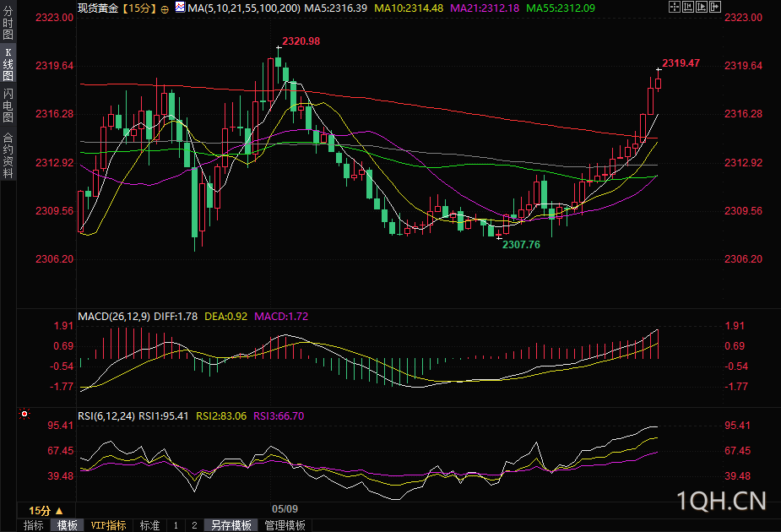Click the left-axis 2312.92 price label
This screenshot has width=781, height=532.
(54, 163)
